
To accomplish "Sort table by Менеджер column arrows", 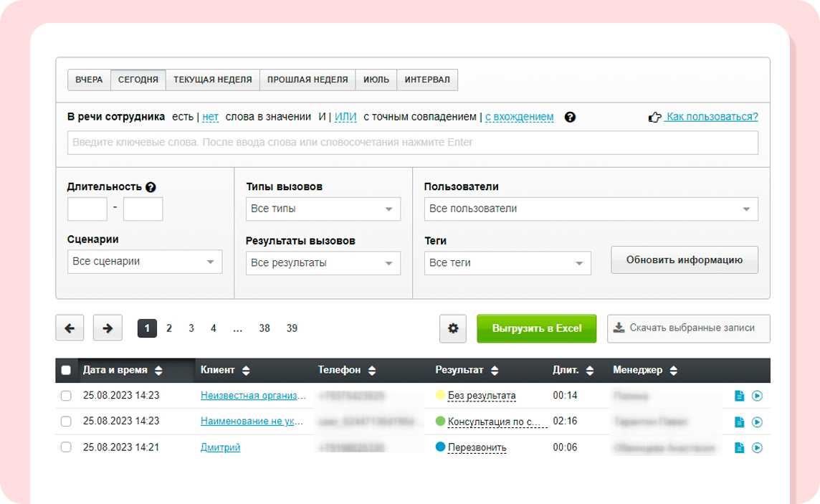I will pyautogui.click(x=674, y=371).
